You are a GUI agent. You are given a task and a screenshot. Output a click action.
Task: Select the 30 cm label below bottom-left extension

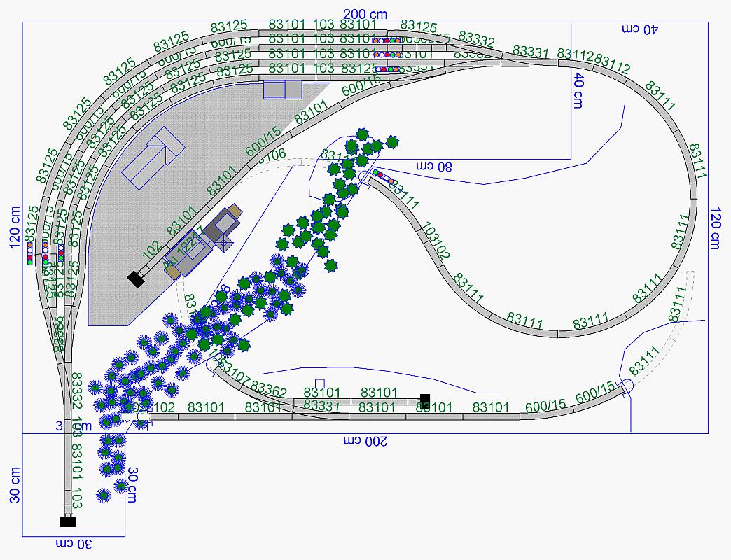(74, 545)
